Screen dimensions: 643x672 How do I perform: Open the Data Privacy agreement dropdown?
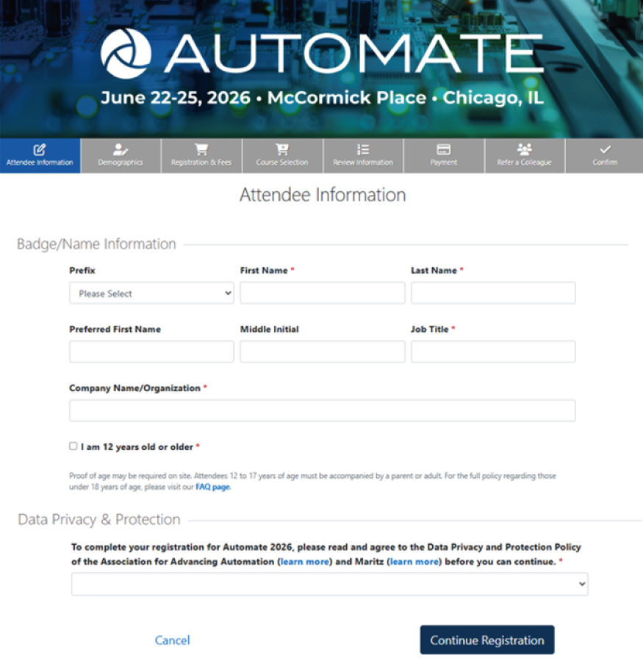tap(330, 585)
